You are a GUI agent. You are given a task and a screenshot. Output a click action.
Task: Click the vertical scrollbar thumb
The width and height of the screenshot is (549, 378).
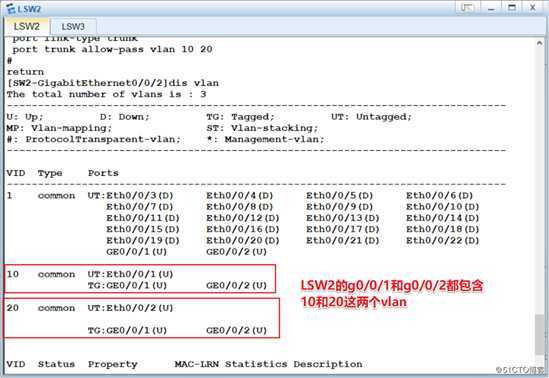point(540,334)
